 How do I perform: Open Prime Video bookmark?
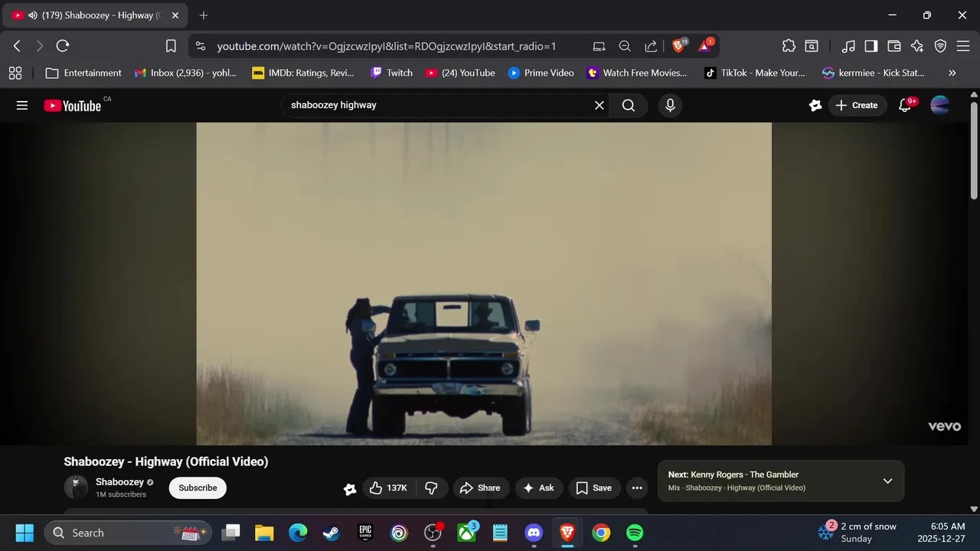(x=541, y=73)
